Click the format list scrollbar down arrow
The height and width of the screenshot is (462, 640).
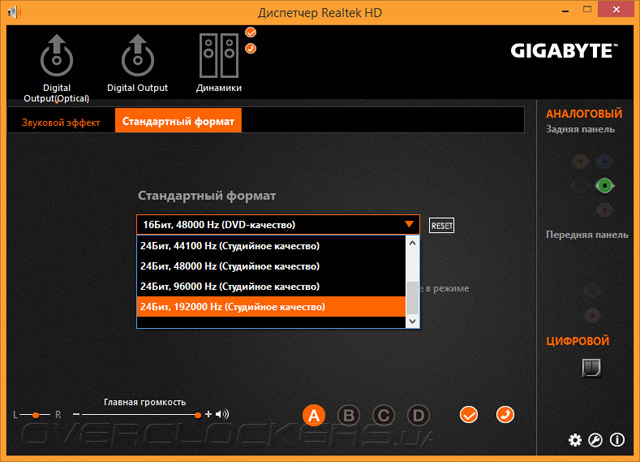412,321
